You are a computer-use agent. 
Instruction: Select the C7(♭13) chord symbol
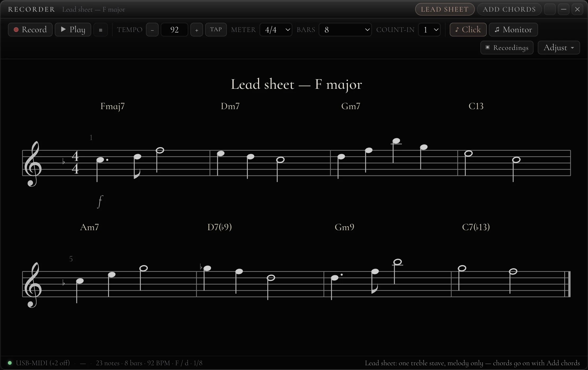coord(476,227)
